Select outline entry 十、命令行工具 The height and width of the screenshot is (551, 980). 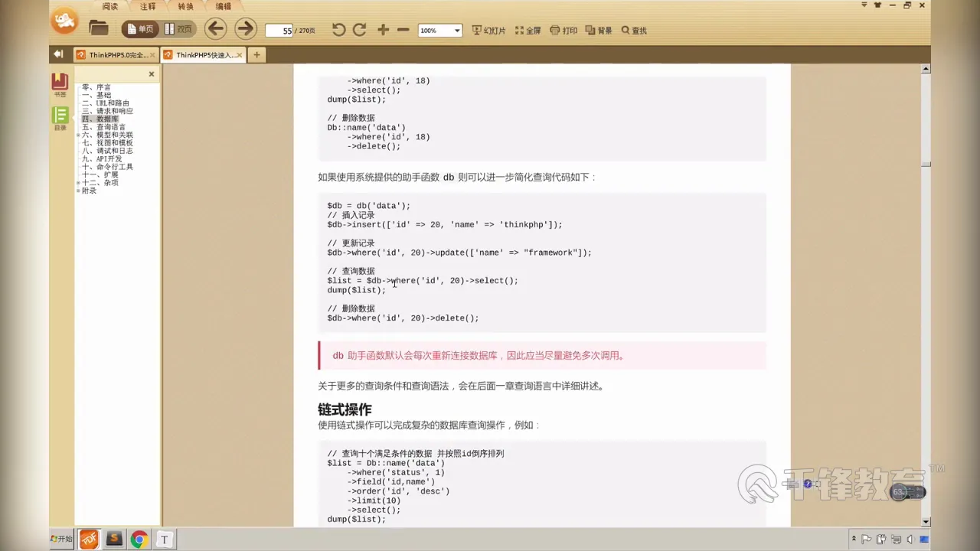tap(107, 167)
